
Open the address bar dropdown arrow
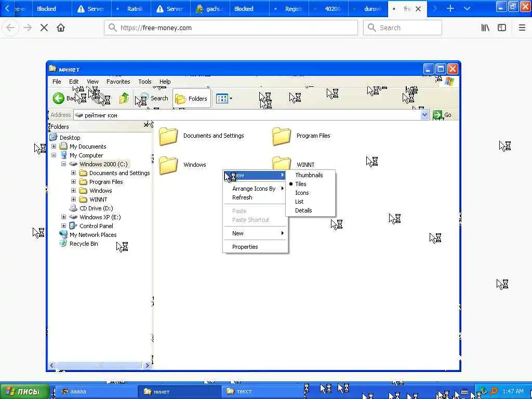click(x=424, y=115)
